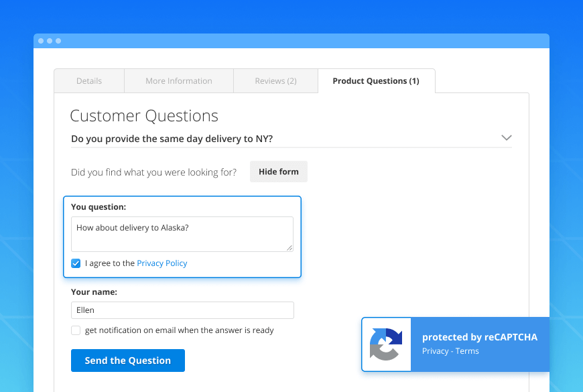This screenshot has height=392, width=583.
Task: View the Reviews tab
Action: pyautogui.click(x=275, y=80)
